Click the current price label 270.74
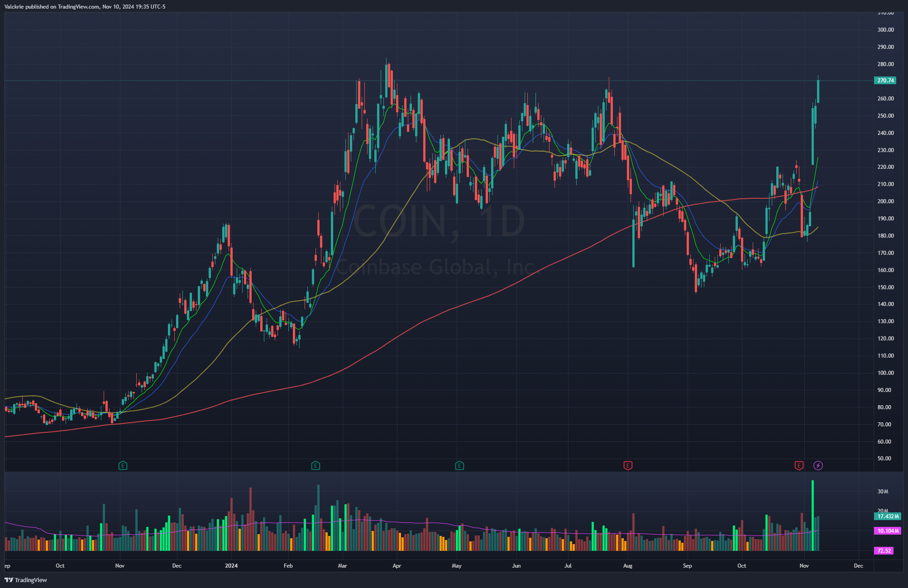Viewport: 908px width, 588px height. [x=885, y=81]
